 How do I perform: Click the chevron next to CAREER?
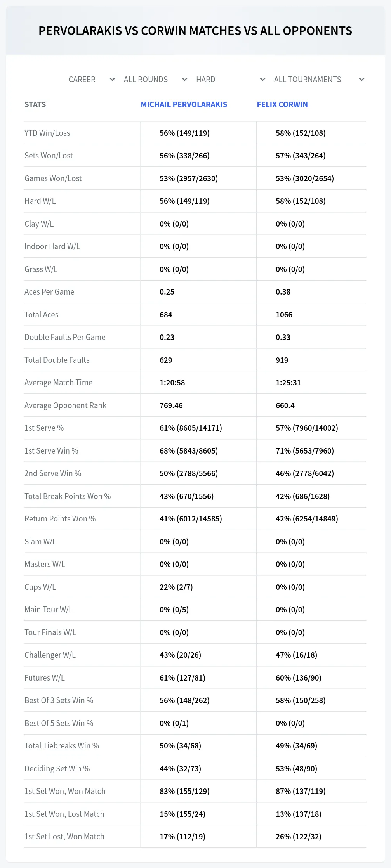[112, 80]
